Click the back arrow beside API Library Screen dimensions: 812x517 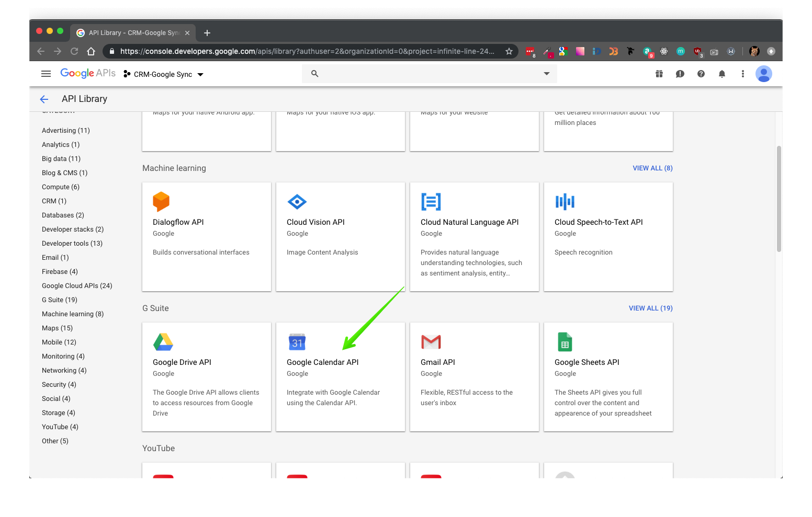coord(44,99)
